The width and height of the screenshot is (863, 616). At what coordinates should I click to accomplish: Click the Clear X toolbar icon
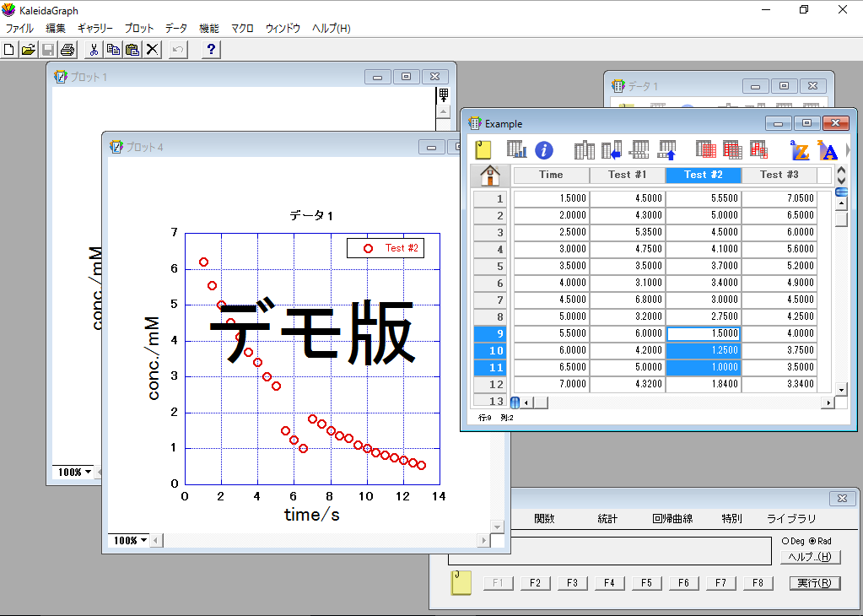[152, 50]
